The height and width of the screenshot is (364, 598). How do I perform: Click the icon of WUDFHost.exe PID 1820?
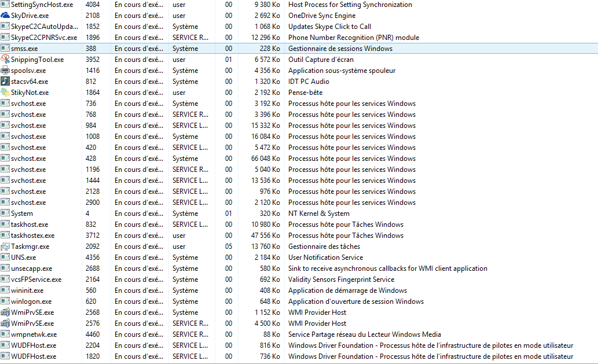coord(5,356)
